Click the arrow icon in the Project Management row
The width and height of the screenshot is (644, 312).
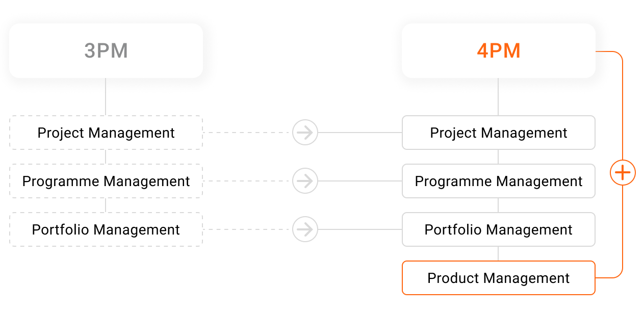pos(305,133)
